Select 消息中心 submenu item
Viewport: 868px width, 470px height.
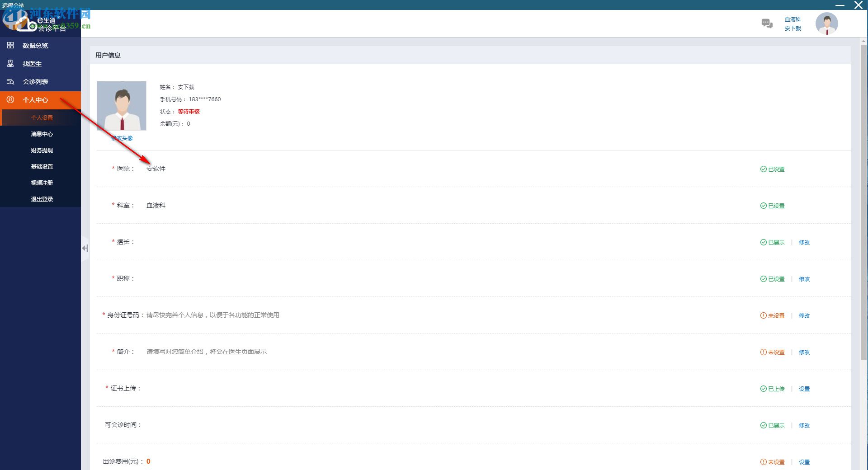pyautogui.click(x=41, y=134)
